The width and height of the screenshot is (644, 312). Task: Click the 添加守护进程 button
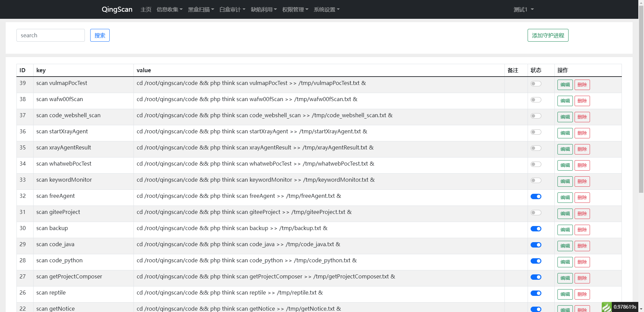[x=548, y=35]
